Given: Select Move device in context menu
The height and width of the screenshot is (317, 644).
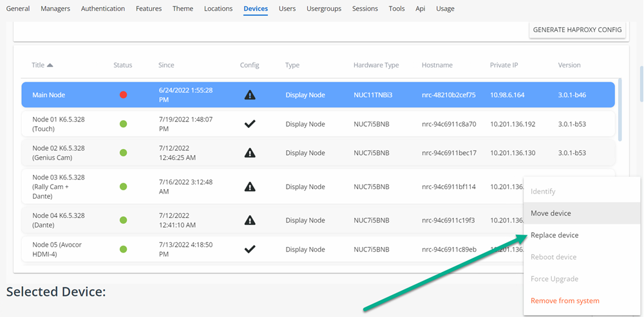Looking at the screenshot, I should pyautogui.click(x=551, y=213).
